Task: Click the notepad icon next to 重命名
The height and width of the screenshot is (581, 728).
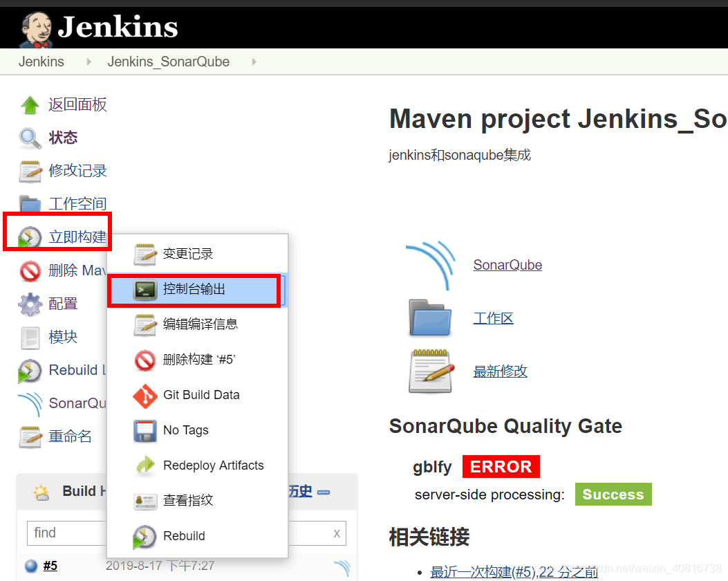Action: (x=30, y=437)
